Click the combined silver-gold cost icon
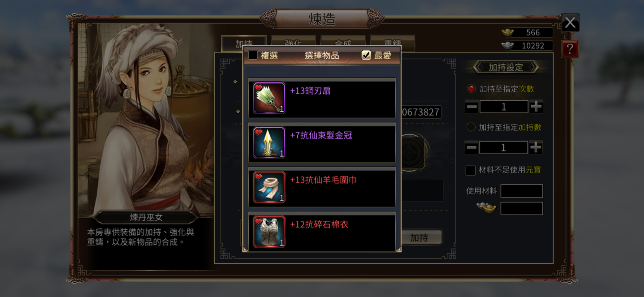The height and width of the screenshot is (297, 644). [486, 207]
